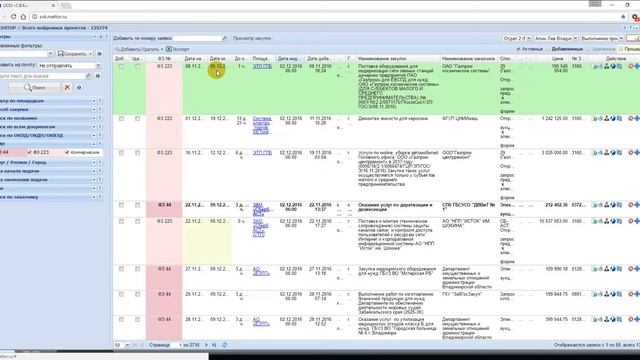Image resolution: width=640 pixels, height=360 pixels.
Task: Open the Отдел 2 department dropdown
Action: pos(529,38)
